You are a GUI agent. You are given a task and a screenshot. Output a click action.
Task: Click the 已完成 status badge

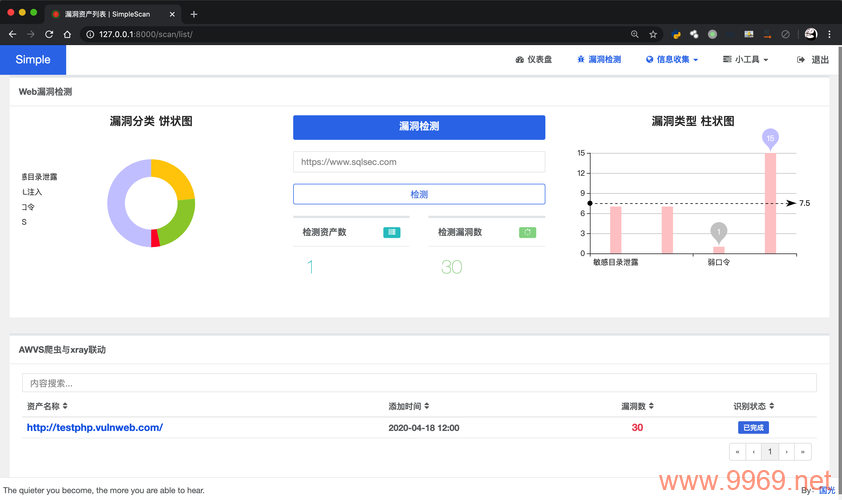coord(753,427)
